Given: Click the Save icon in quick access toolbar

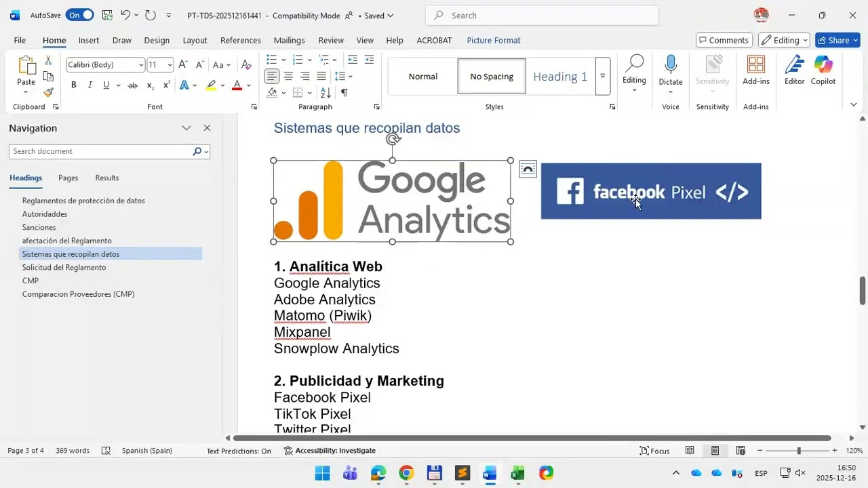Looking at the screenshot, I should (106, 15).
